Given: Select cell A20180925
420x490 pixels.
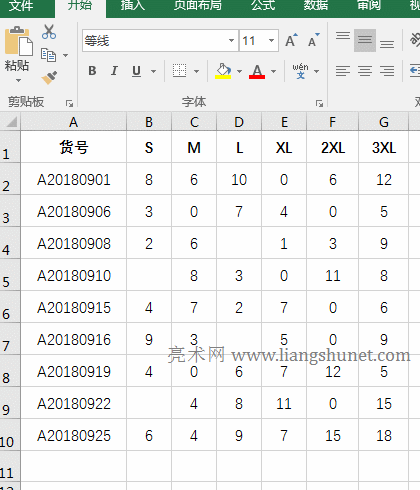Looking at the screenshot, I should pos(74,435).
